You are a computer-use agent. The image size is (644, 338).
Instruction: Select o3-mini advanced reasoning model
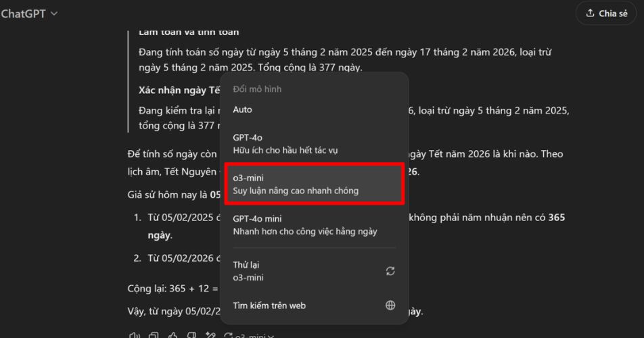pos(314,184)
